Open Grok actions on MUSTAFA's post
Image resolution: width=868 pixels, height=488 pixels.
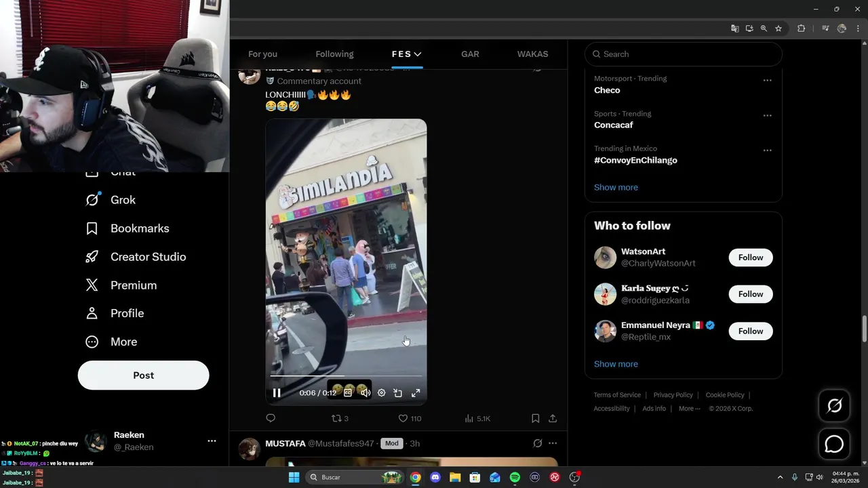point(537,443)
